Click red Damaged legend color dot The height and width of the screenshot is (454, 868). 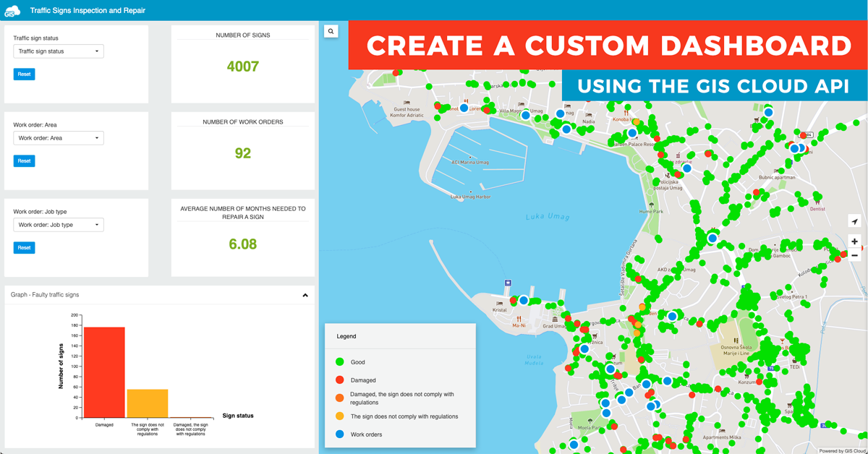coord(340,380)
